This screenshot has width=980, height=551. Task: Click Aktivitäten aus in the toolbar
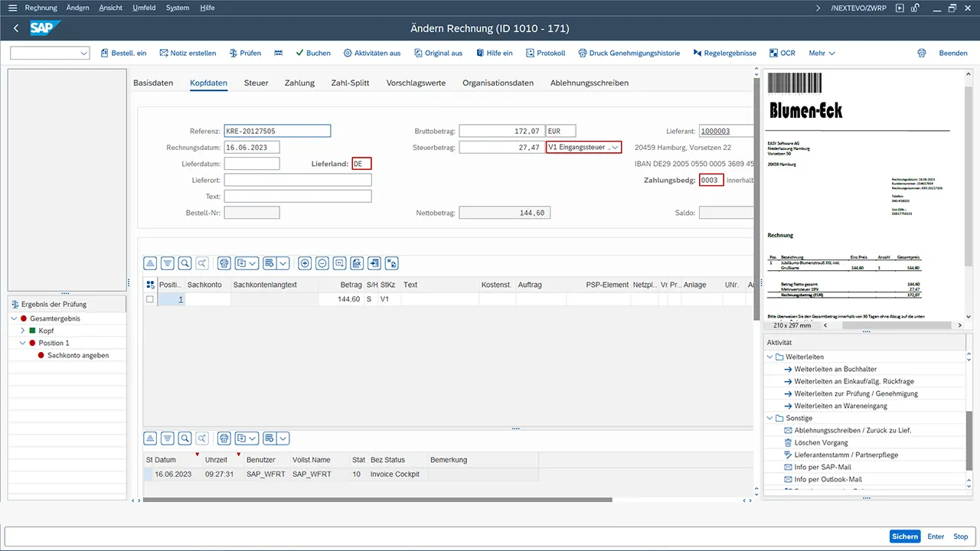(x=372, y=53)
